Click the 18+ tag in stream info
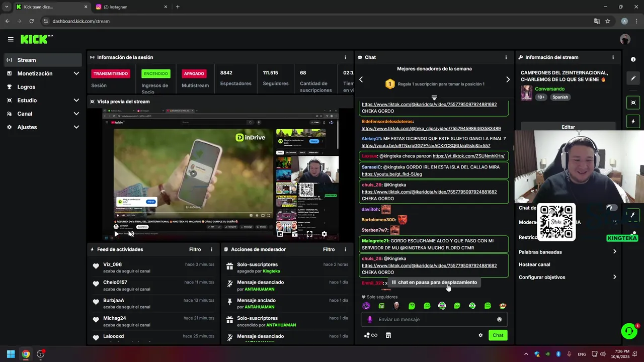This screenshot has width=644, height=362. (541, 97)
